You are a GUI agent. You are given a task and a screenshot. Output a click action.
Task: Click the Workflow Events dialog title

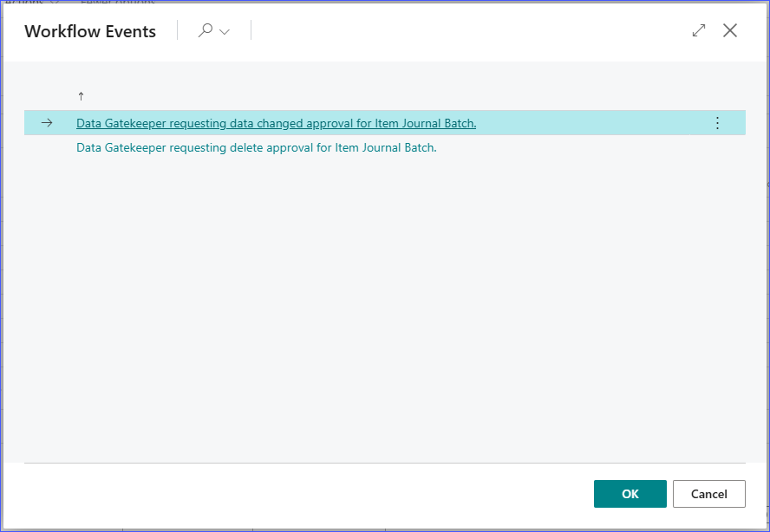(x=90, y=32)
